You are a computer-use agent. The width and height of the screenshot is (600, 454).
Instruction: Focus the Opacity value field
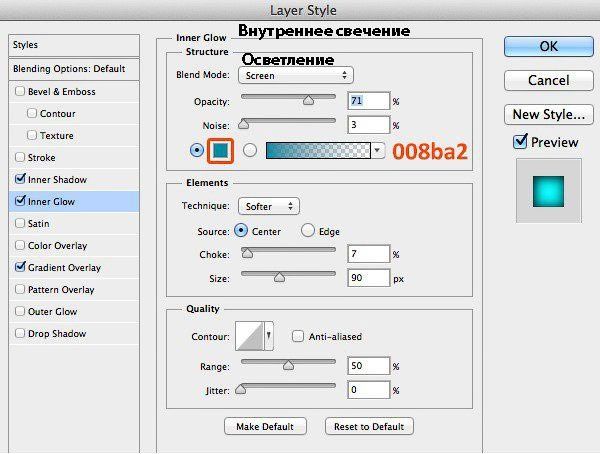pos(368,101)
